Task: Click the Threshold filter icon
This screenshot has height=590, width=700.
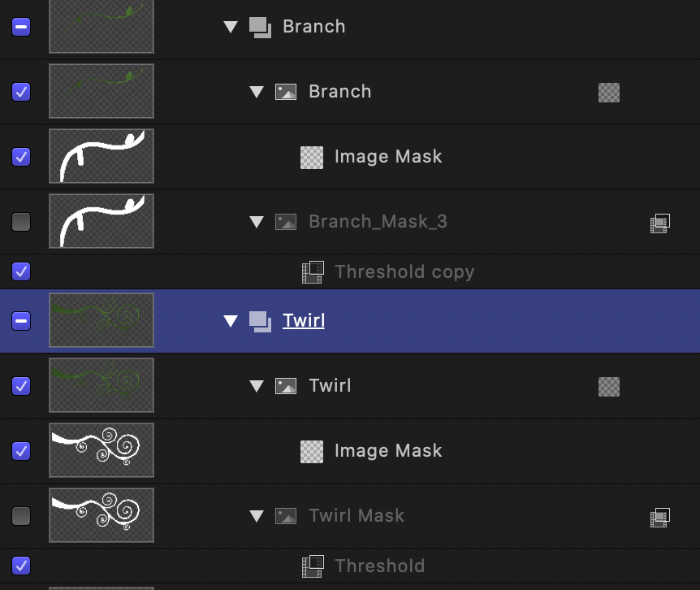Action: pos(313,566)
